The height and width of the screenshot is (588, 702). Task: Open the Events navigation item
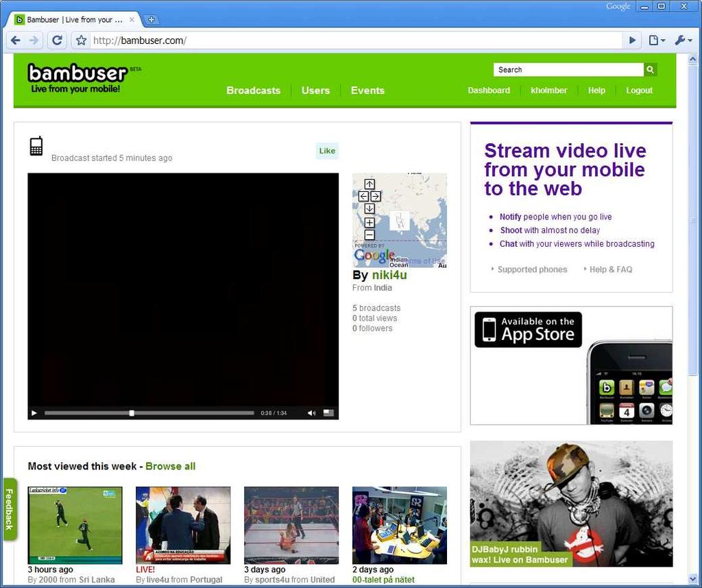[367, 90]
